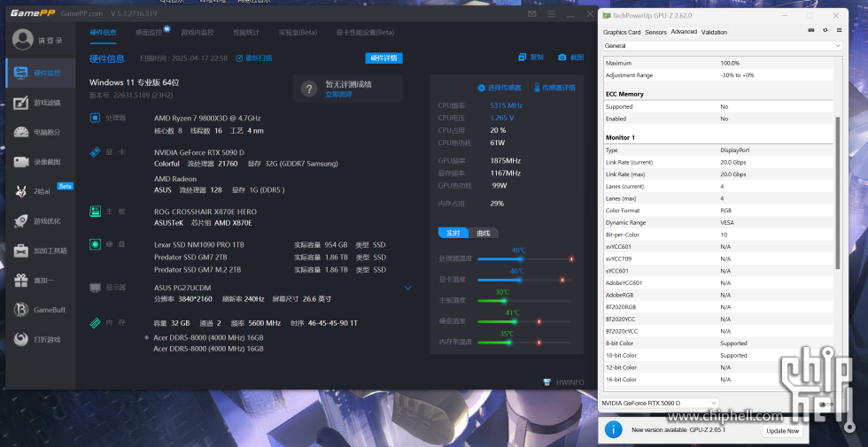This screenshot has height=447, width=868.
Task: Click the 硬件详情 button
Action: pyautogui.click(x=384, y=58)
